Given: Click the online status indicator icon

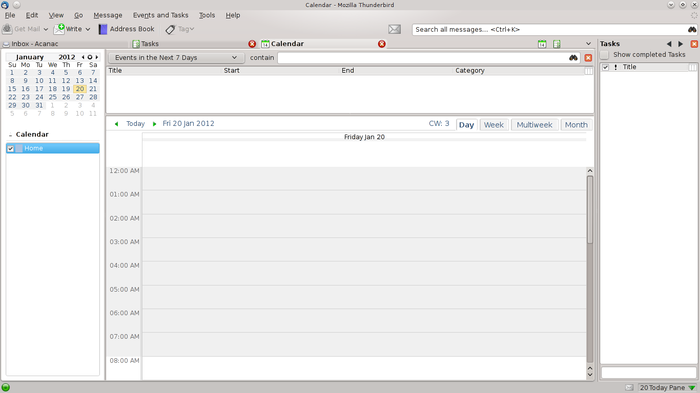Looking at the screenshot, I should click(6, 387).
